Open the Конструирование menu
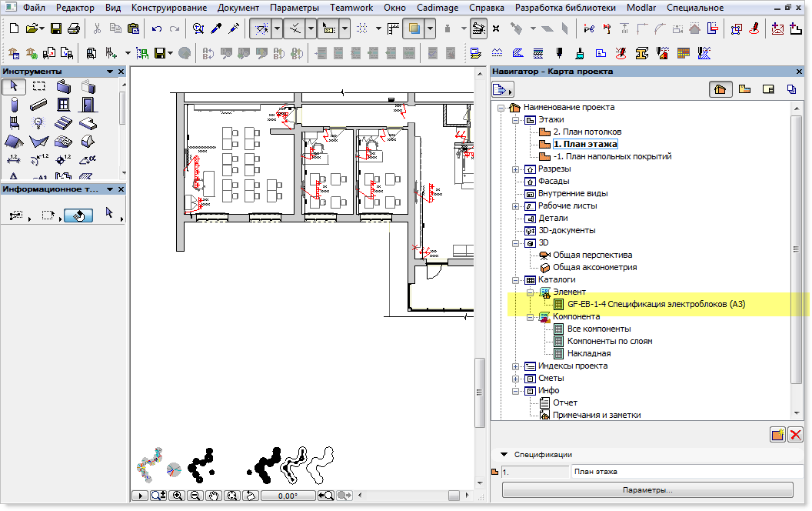812x511 pixels. 169,8
